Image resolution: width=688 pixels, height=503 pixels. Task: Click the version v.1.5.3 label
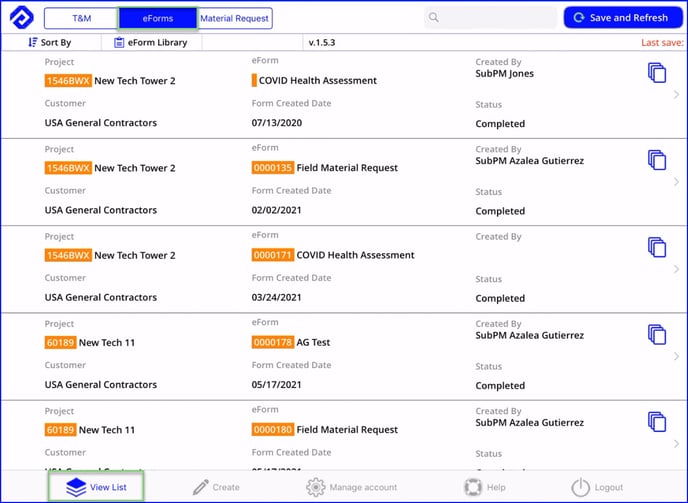322,43
